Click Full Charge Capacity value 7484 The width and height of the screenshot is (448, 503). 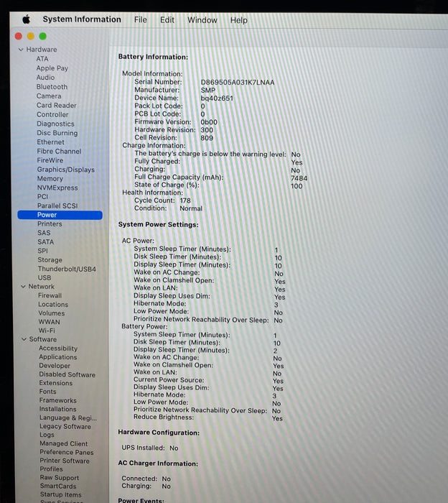[299, 178]
